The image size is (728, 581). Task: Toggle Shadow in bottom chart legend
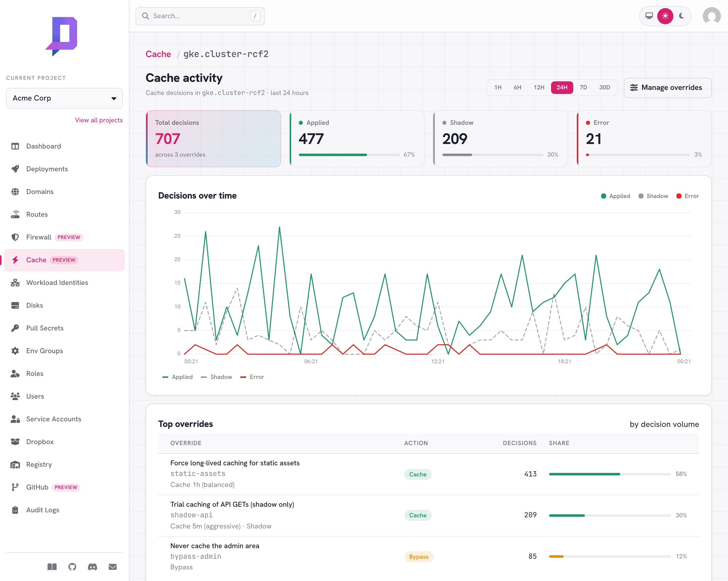(x=216, y=377)
